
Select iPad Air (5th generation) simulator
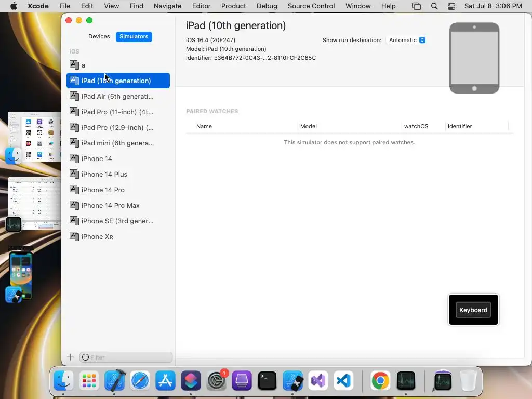118,96
